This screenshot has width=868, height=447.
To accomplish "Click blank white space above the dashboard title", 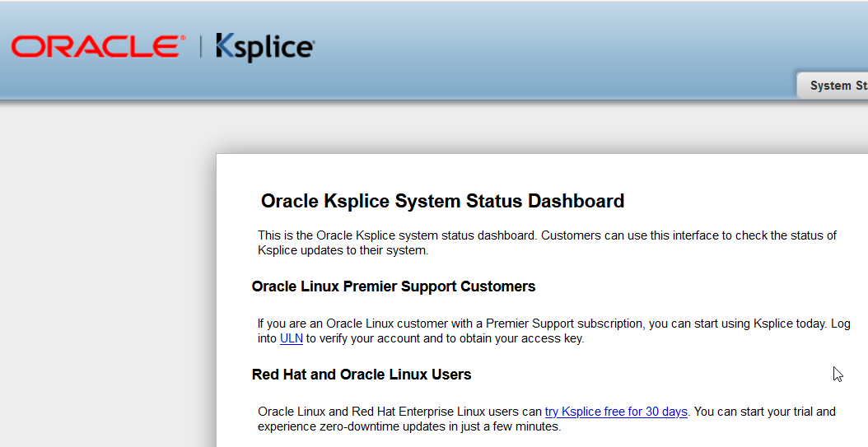I will pyautogui.click(x=535, y=170).
